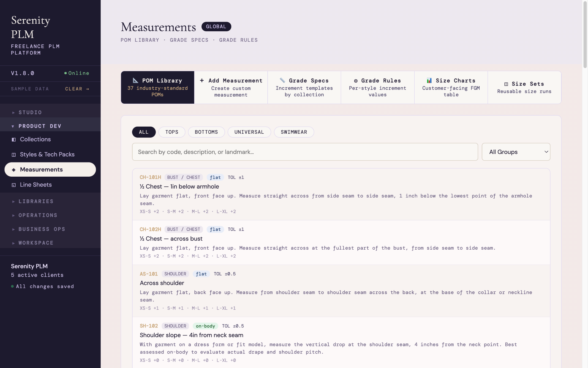Click BUST / CHEST tag on CH-102H

[184, 229]
